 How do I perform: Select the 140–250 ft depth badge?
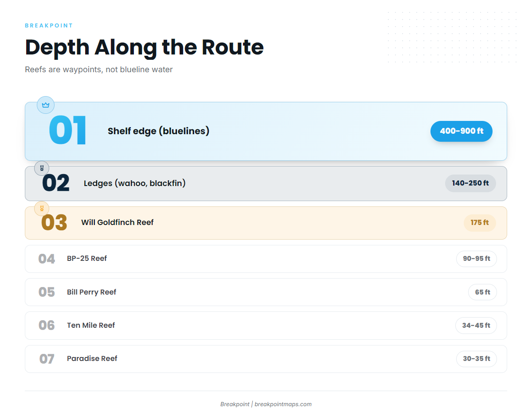470,183
